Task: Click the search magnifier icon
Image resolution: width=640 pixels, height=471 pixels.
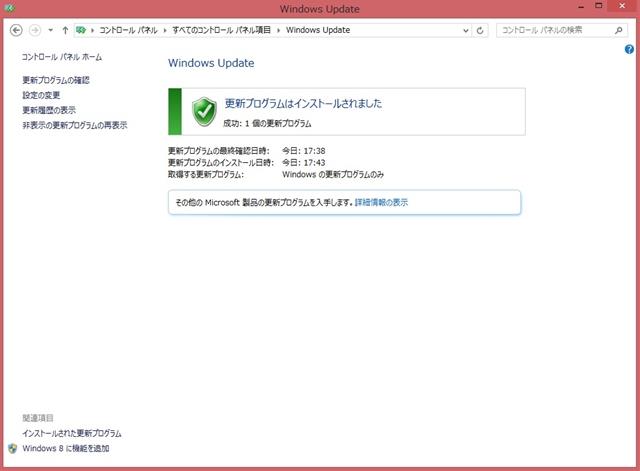Action: (x=619, y=30)
